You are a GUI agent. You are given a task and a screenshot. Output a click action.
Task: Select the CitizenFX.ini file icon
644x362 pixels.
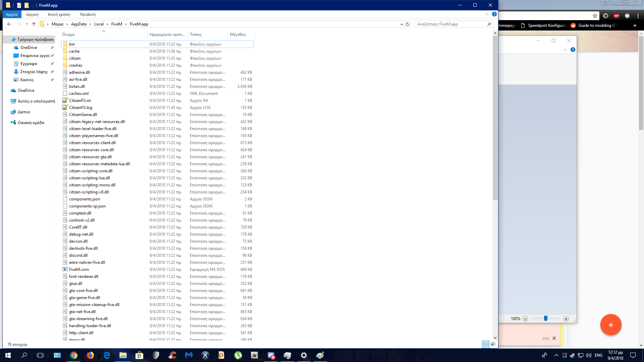(x=65, y=100)
